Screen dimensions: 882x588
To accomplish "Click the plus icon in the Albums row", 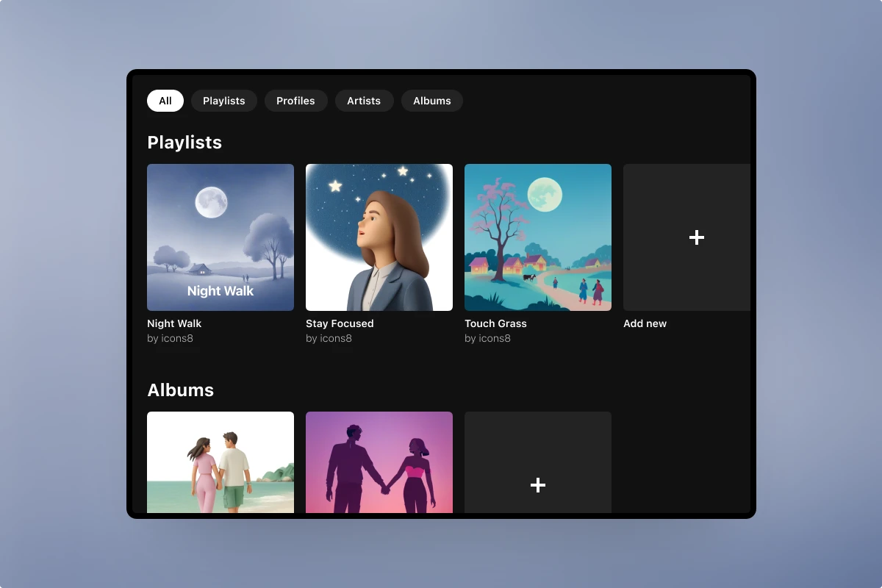I will click(538, 485).
